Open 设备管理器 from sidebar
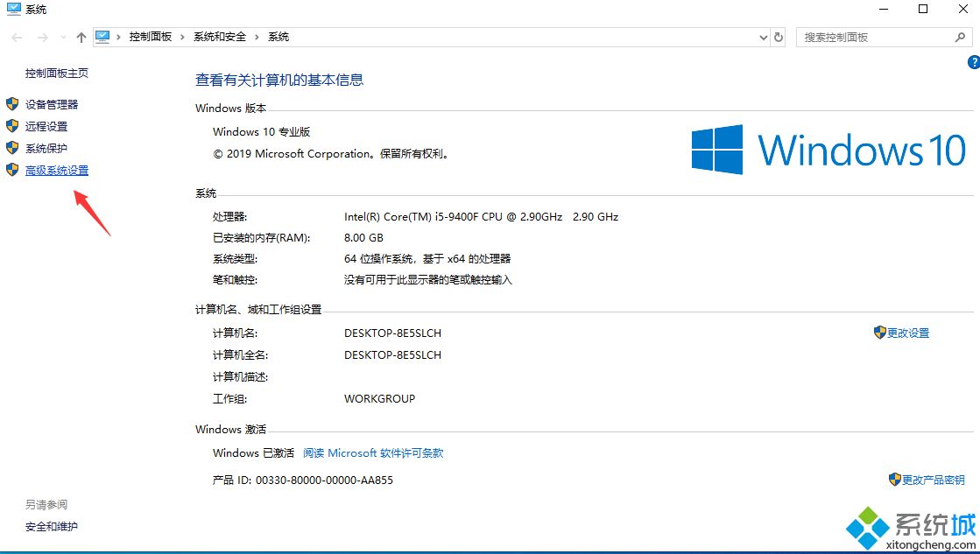This screenshot has height=554, width=980. (x=52, y=104)
